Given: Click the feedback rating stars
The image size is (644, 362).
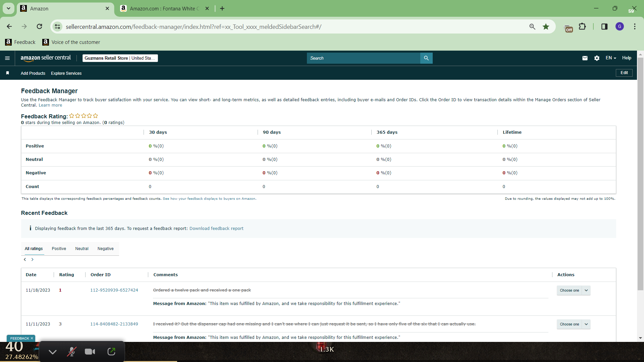Looking at the screenshot, I should [x=84, y=116].
